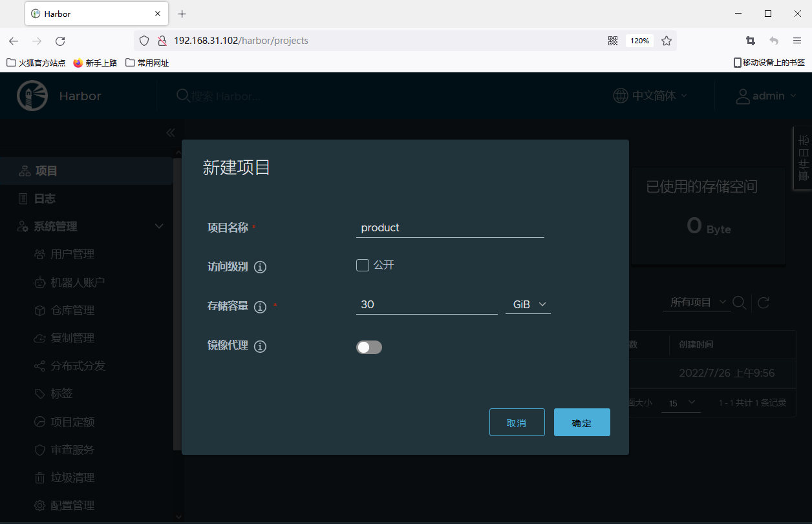Open 日志 in the sidebar
The height and width of the screenshot is (524, 812).
[45, 198]
